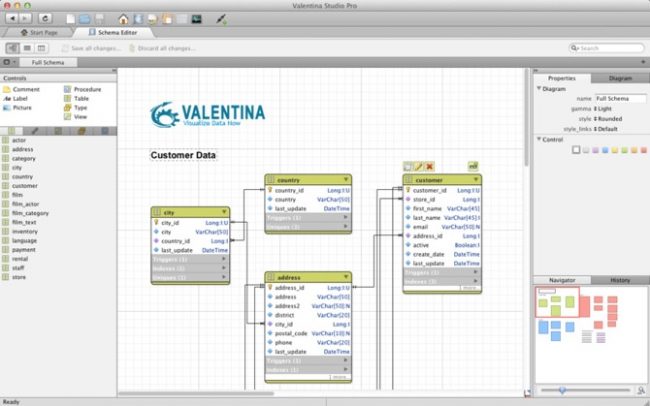This screenshot has height=406, width=650.
Task: Collapse the country table header arrow
Action: pyautogui.click(x=346, y=180)
